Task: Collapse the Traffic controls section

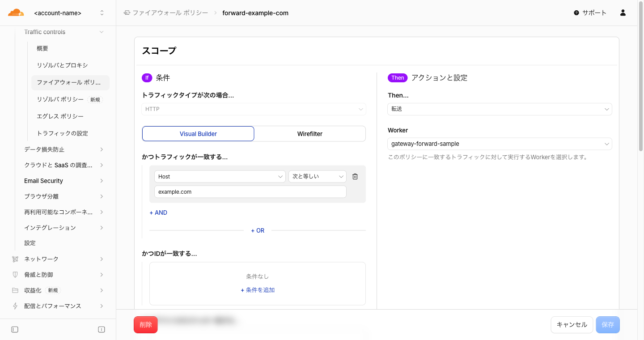Action: 64,32
